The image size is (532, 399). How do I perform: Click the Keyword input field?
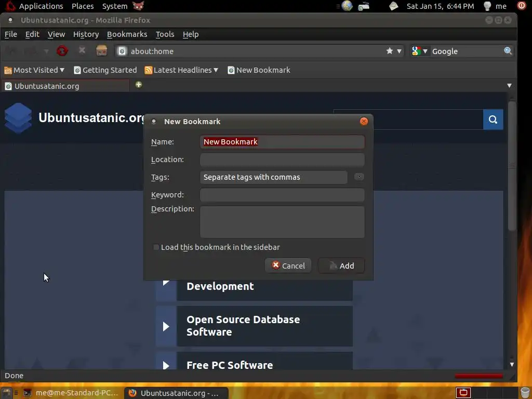tap(282, 195)
